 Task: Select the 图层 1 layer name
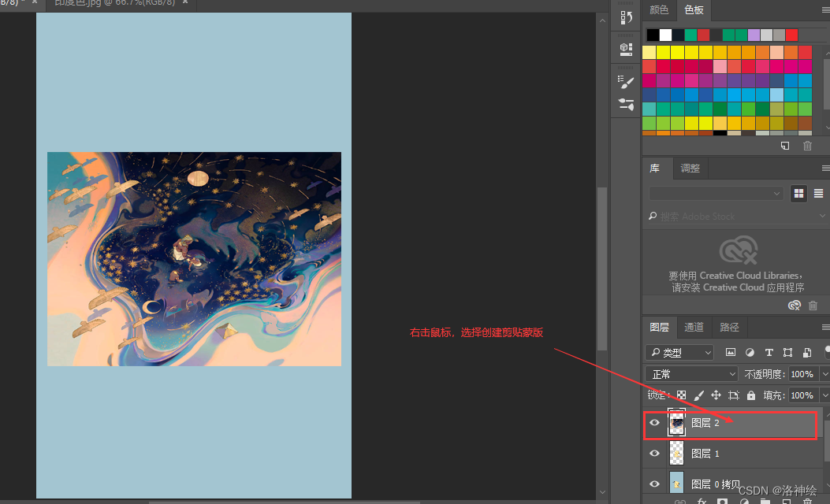(705, 454)
